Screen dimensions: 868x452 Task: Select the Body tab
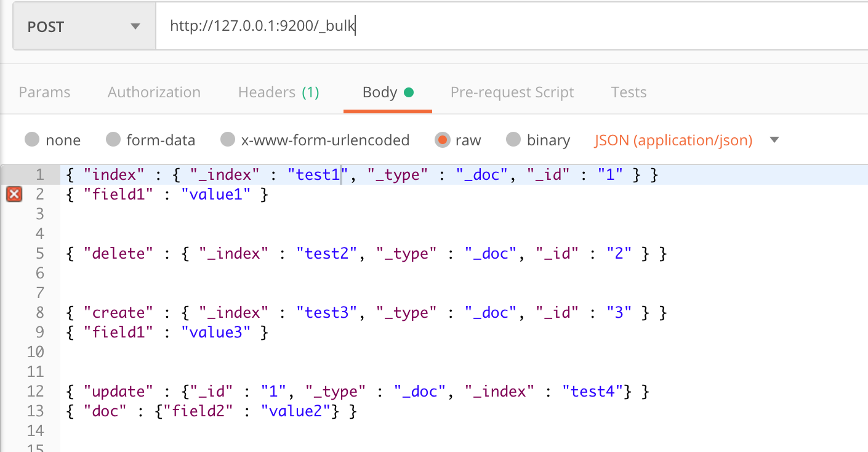(388, 92)
